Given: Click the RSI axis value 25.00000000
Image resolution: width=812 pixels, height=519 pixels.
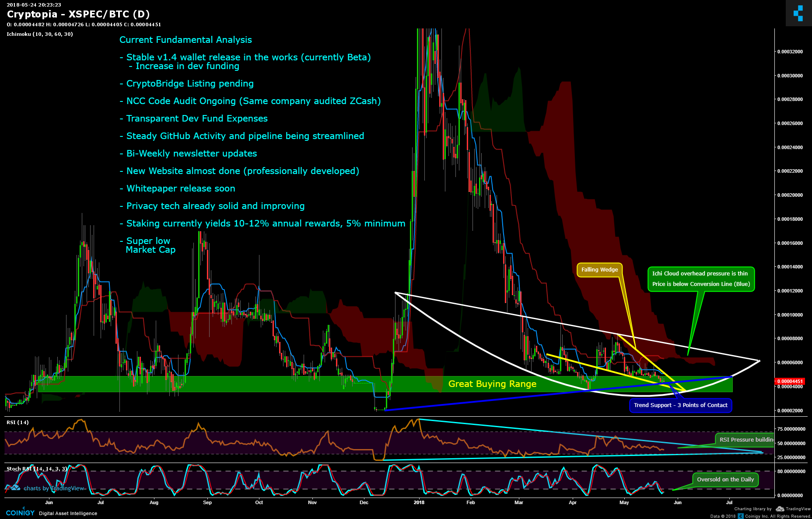Looking at the screenshot, I should tap(791, 457).
